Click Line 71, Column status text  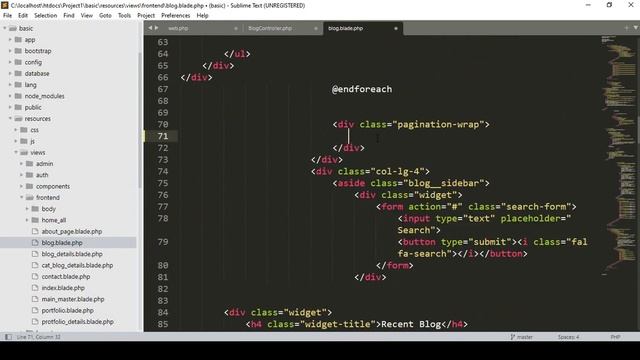tap(38, 337)
